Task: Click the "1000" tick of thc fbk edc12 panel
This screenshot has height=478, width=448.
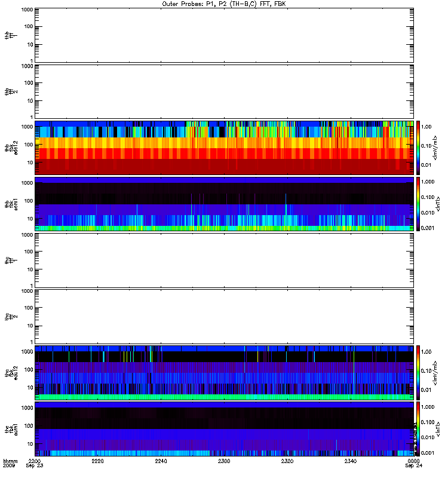Action: (x=27, y=352)
